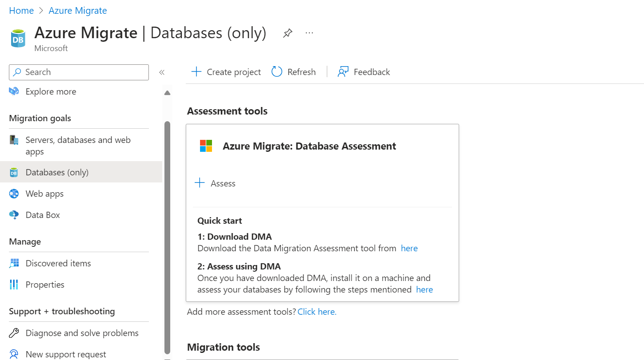Collapse the sidebar with double chevron

coord(162,72)
